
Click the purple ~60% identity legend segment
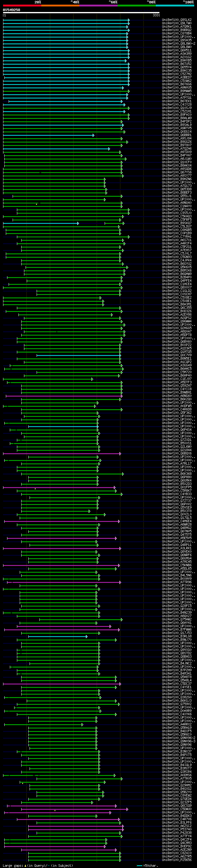pyautogui.click(x=99, y=6)
